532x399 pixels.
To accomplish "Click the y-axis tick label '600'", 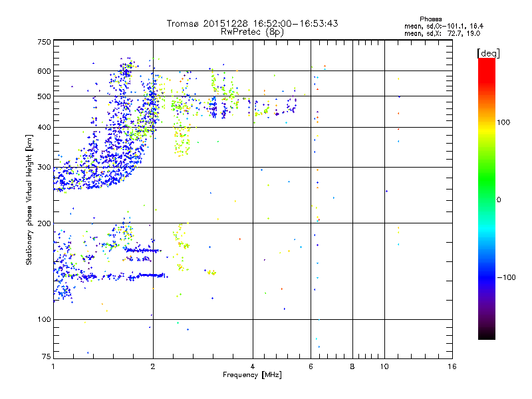I will coord(44,71).
